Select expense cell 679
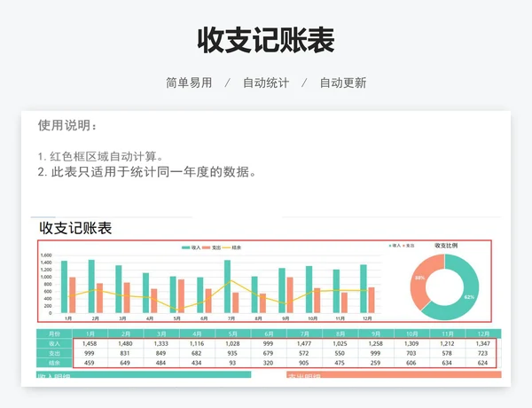532x408 pixels. (x=268, y=353)
